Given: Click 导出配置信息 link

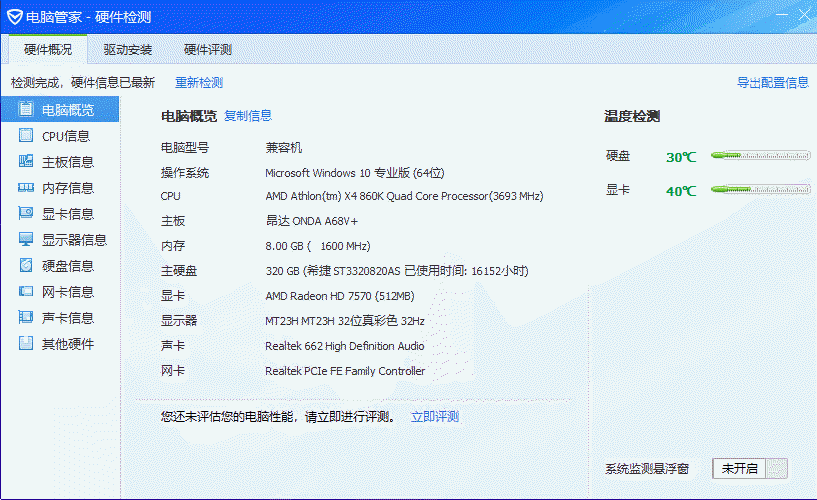Looking at the screenshot, I should coord(773,82).
